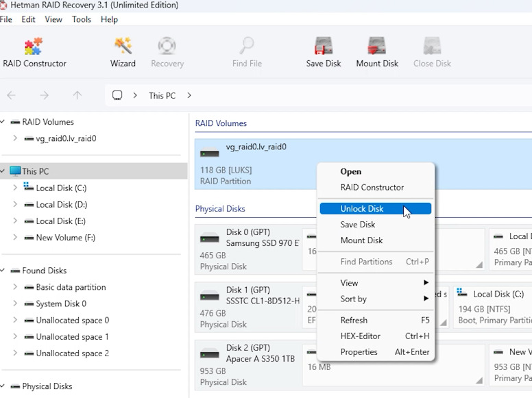
Task: Expand Unallocated space 0 node
Action: [15, 320]
